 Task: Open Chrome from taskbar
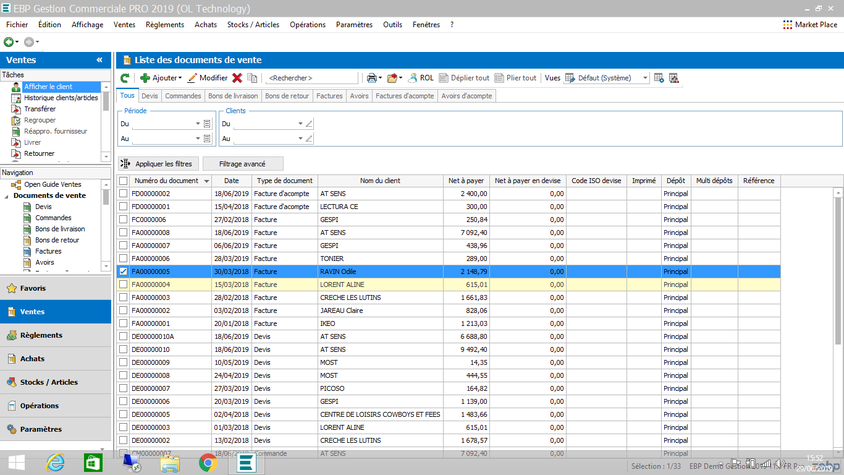[x=208, y=463]
